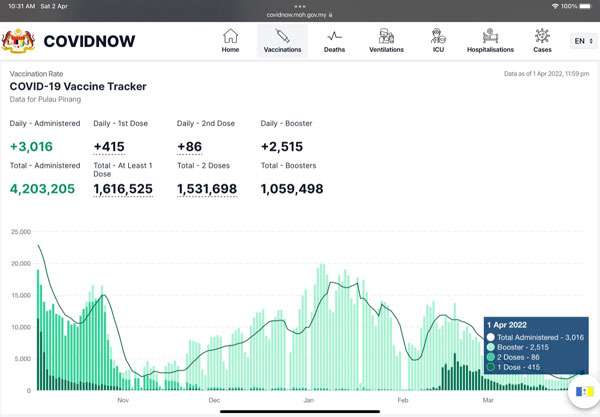600x417 pixels.
Task: Click the Dec label on chart axis
Action: pos(214,400)
